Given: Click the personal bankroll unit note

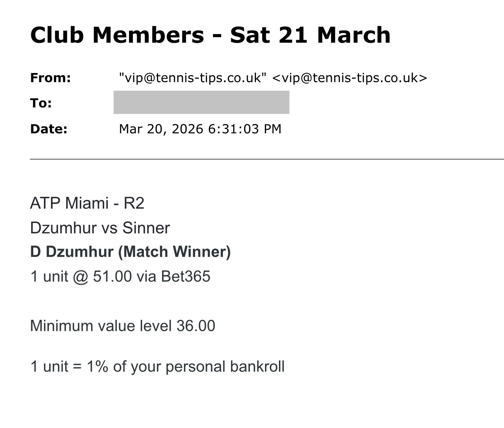Looking at the screenshot, I should [x=157, y=366].
